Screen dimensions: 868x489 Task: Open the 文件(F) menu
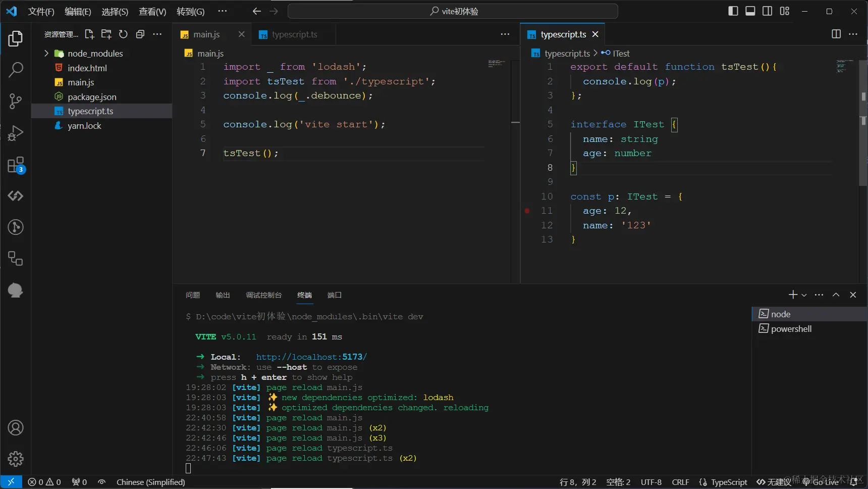click(41, 11)
